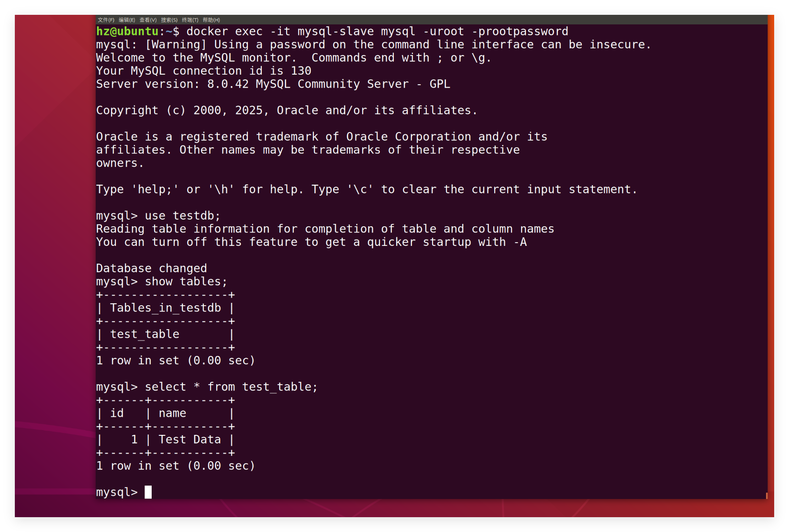Click the green hz@ubuntu shell prompt text
This screenshot has height=532, width=789.
pos(127,32)
